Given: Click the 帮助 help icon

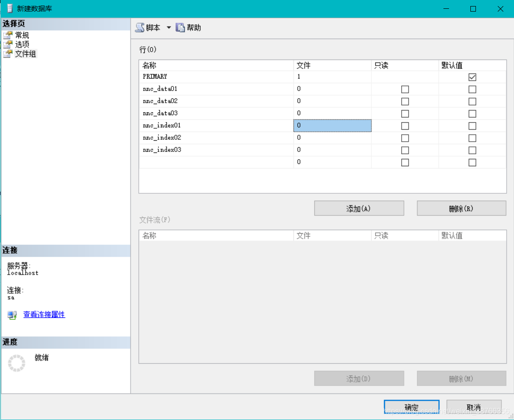Looking at the screenshot, I should click(180, 28).
